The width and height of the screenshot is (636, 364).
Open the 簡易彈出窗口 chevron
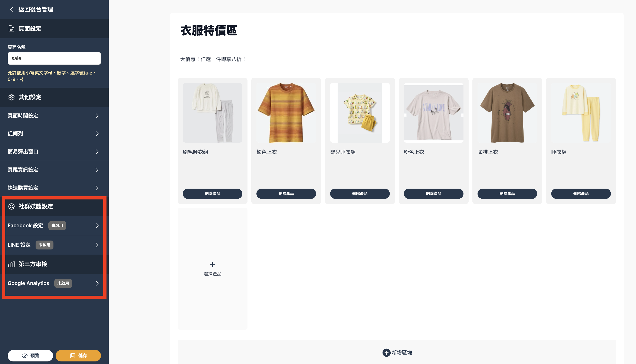click(97, 152)
